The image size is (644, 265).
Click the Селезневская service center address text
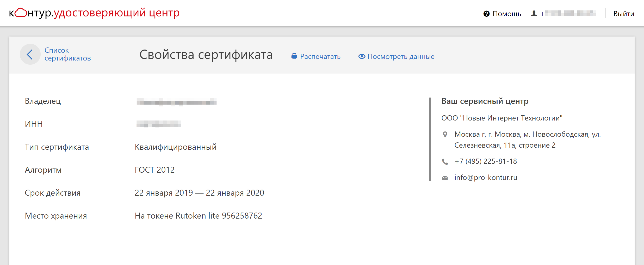[505, 145]
